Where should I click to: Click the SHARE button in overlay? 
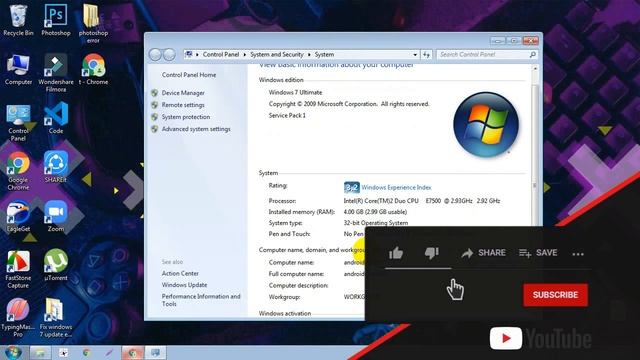point(484,253)
